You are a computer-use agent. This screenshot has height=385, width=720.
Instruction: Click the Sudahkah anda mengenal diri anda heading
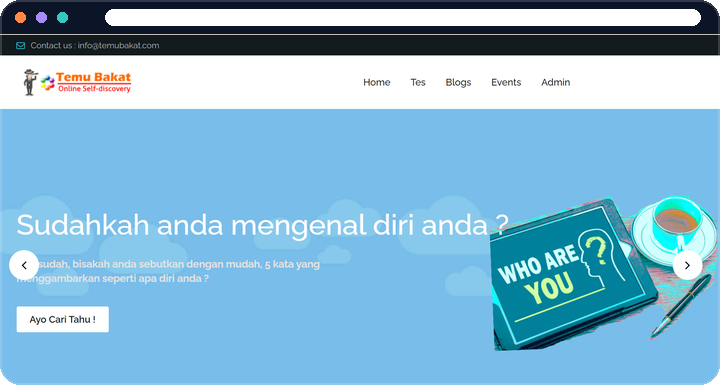[x=263, y=225]
